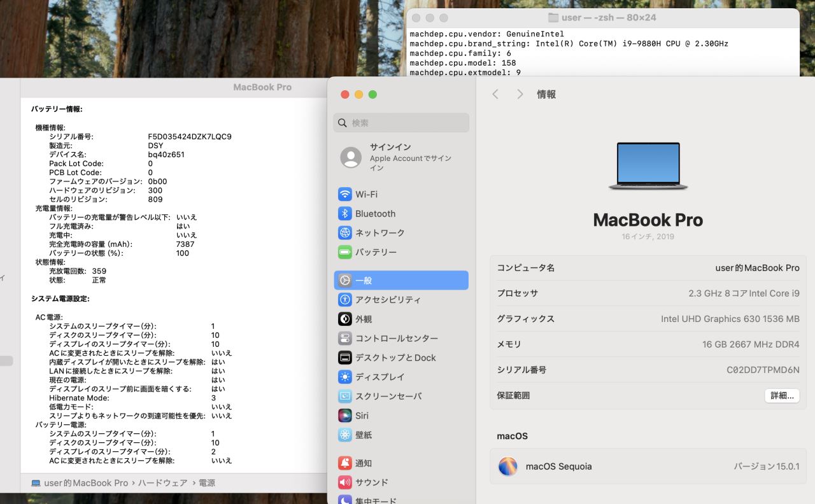The height and width of the screenshot is (504, 815).
Task: Go forward with the right chevron
Action: point(520,94)
